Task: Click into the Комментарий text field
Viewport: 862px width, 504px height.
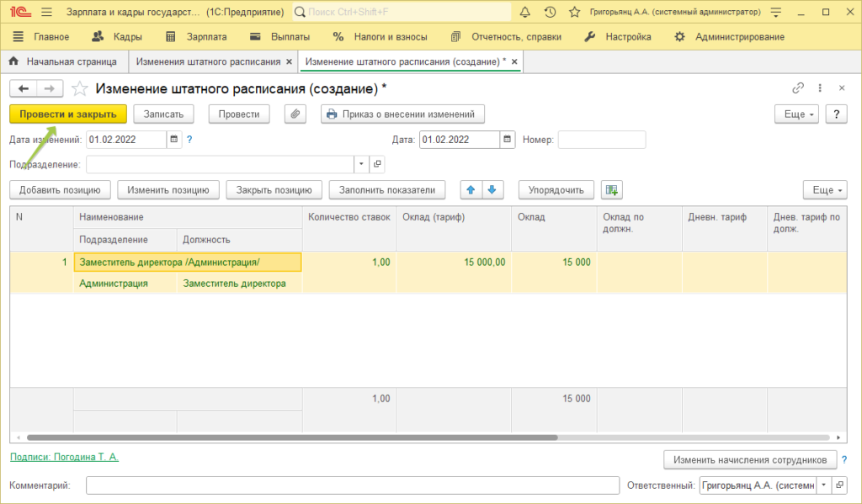Action: (x=352, y=485)
